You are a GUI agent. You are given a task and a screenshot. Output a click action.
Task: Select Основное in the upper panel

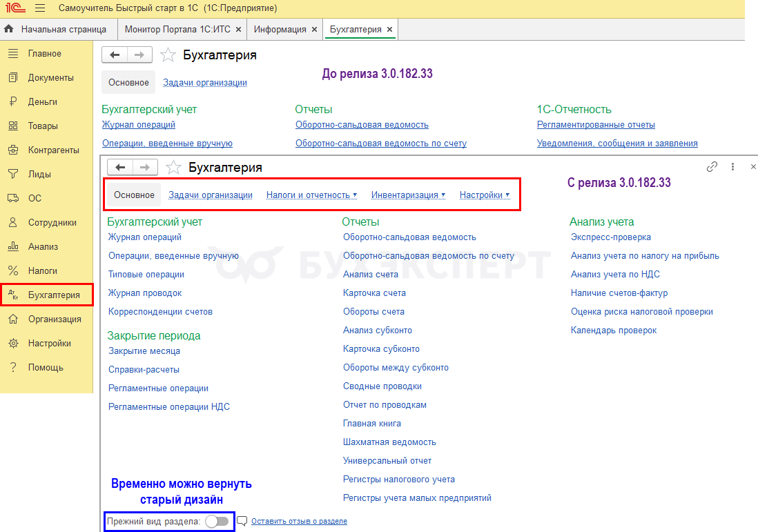(x=128, y=82)
